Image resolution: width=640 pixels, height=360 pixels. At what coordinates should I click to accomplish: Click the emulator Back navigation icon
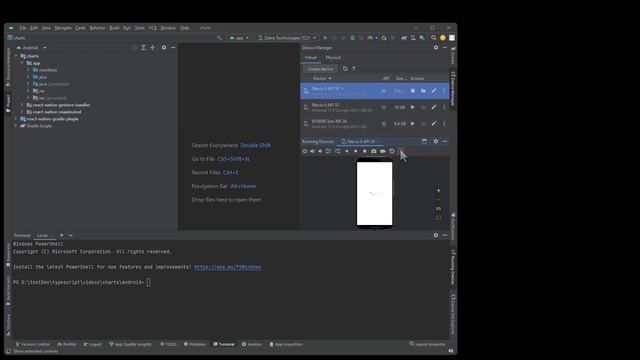[347, 151]
